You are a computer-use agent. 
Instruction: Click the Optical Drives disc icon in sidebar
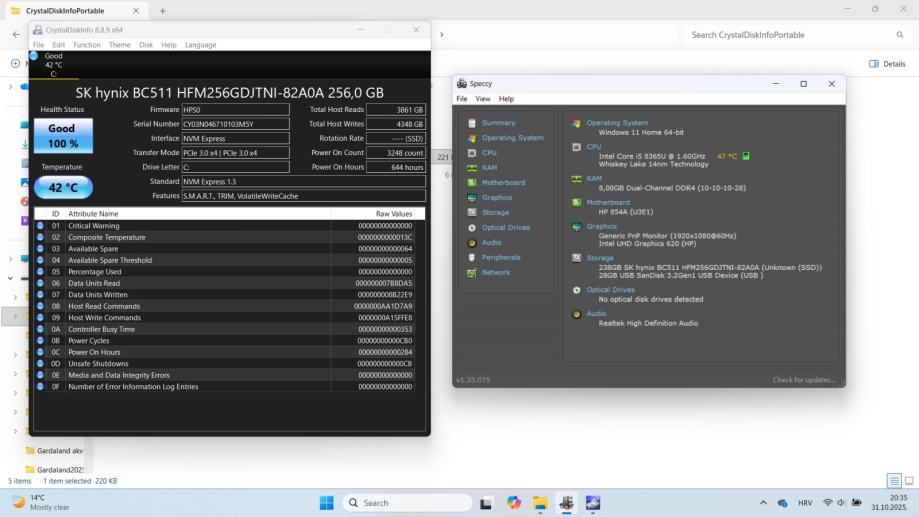pos(472,228)
